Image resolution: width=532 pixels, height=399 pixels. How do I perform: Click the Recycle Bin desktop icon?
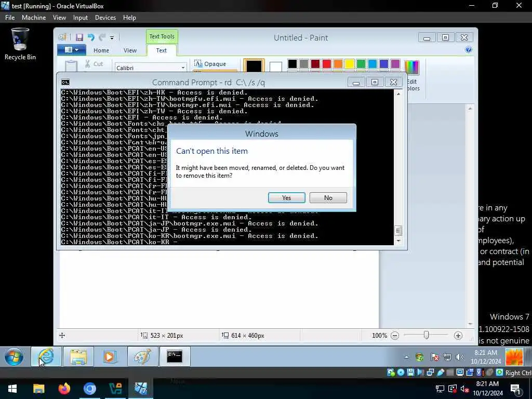pos(20,45)
